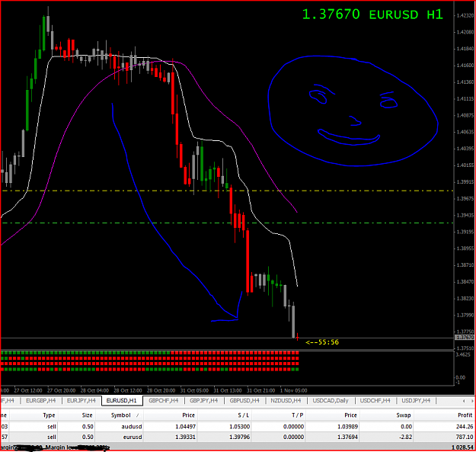Click the 3.4625 indicator scale value
The width and height of the screenshot is (476, 452).
coord(463,354)
